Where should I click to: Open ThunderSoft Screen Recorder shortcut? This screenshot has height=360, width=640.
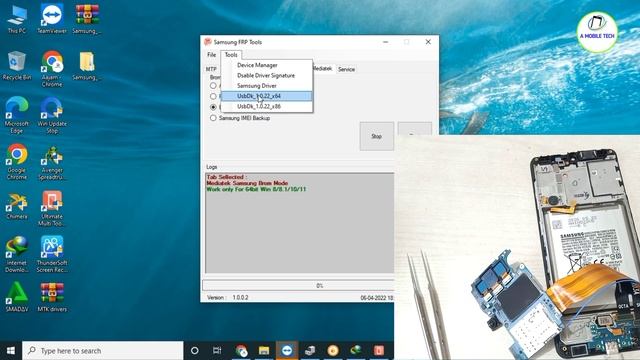coord(52,254)
